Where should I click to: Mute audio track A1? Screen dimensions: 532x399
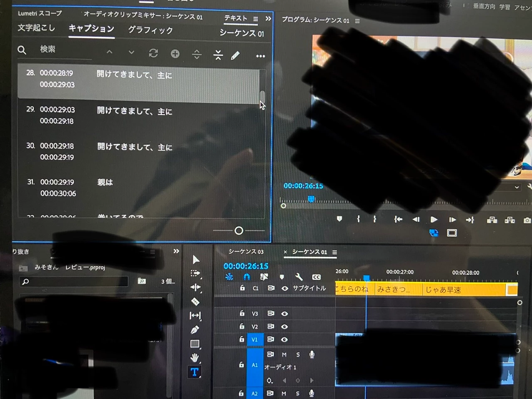pos(284,354)
